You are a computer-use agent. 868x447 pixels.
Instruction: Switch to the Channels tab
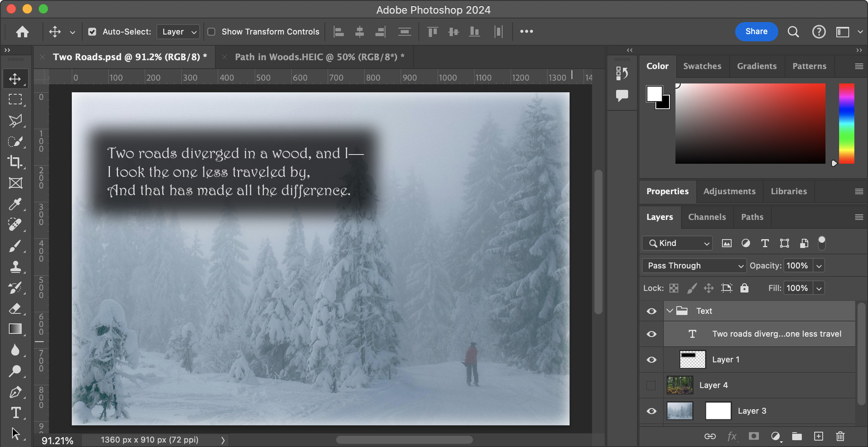click(x=707, y=217)
